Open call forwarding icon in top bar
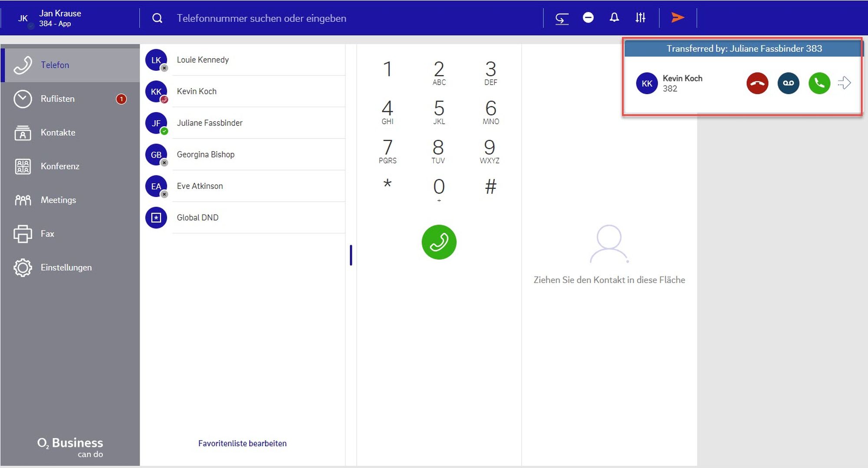This screenshot has height=468, width=868. [562, 18]
